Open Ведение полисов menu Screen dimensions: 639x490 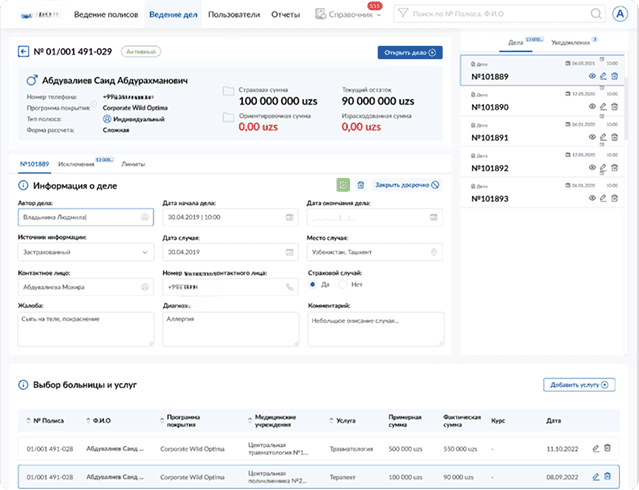(106, 15)
